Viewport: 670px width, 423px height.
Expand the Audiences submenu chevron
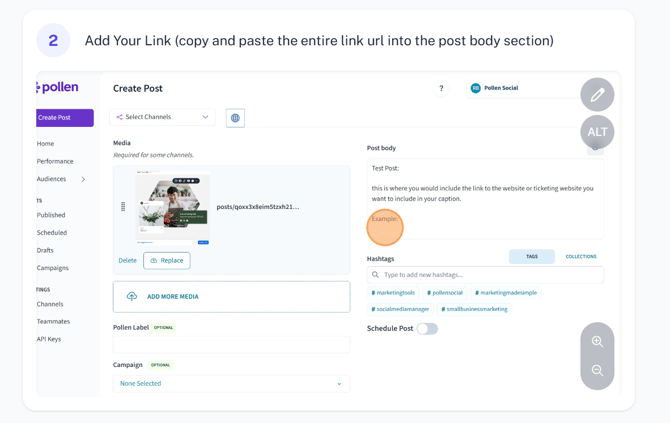pos(83,179)
